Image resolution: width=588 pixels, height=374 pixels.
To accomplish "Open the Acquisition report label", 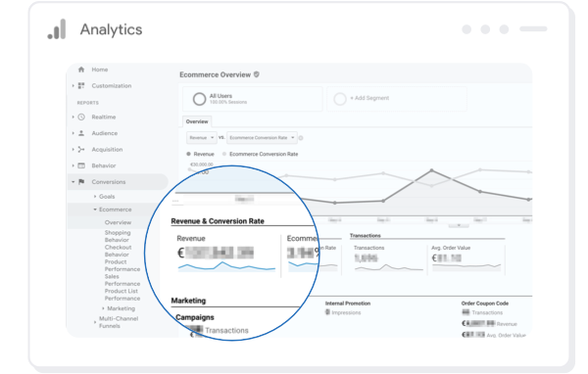I will point(107,150).
